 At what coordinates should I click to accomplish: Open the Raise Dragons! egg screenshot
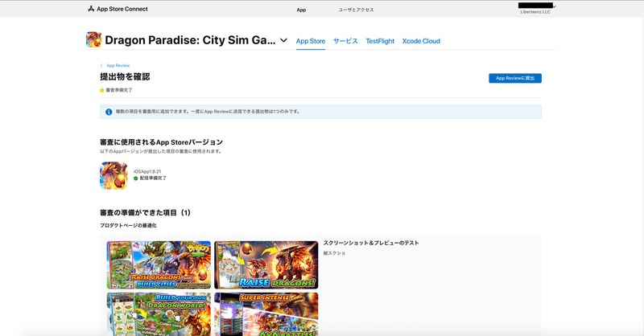point(266,265)
